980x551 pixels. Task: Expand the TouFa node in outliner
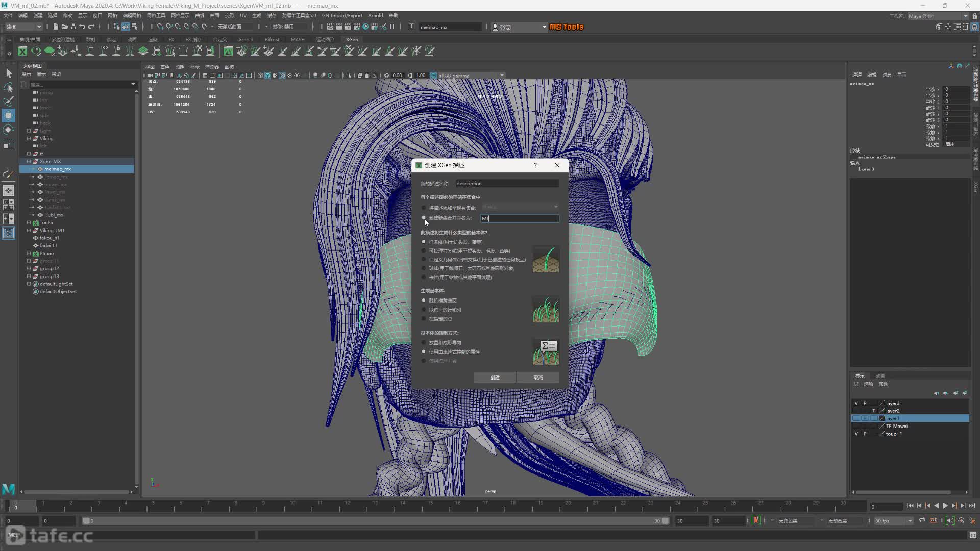29,222
